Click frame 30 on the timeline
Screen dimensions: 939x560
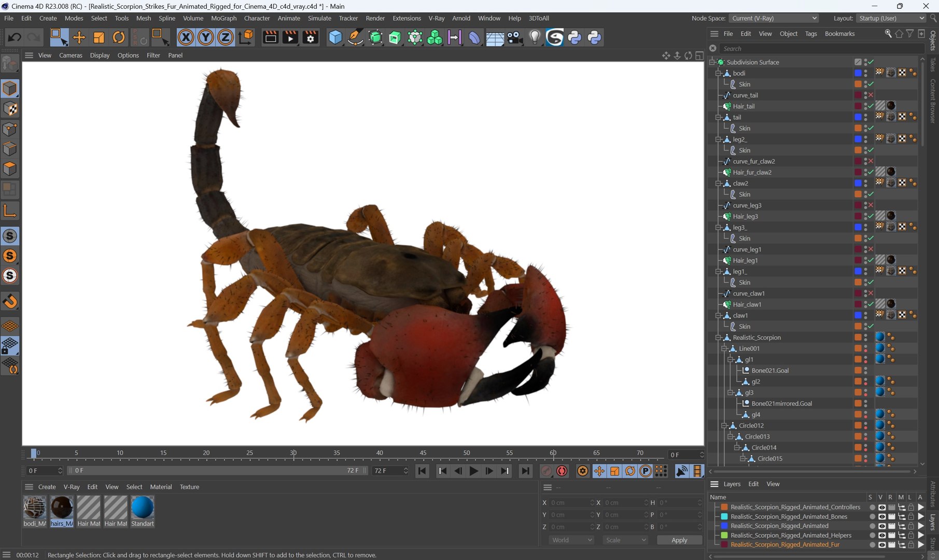point(293,453)
